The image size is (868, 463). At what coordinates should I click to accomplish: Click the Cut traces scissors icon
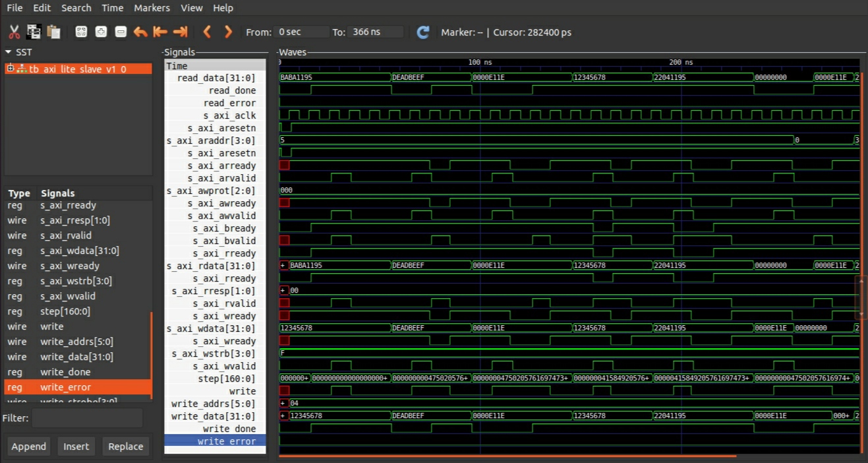pos(14,32)
